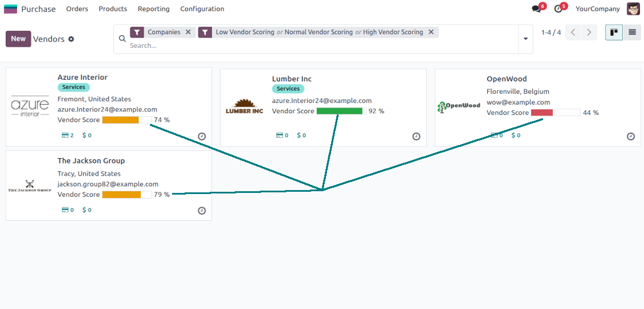This screenshot has width=644, height=309.
Task: Open Jackson Group dollar amount indicator
Action: click(87, 209)
